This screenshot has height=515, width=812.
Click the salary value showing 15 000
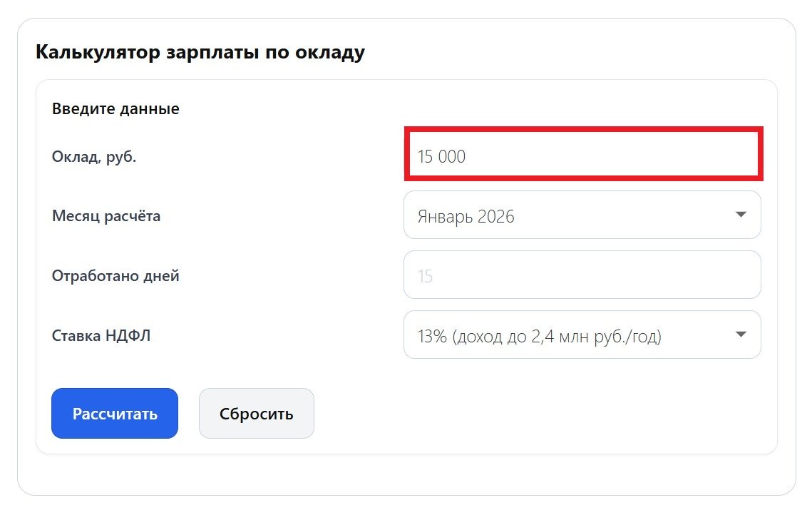442,155
